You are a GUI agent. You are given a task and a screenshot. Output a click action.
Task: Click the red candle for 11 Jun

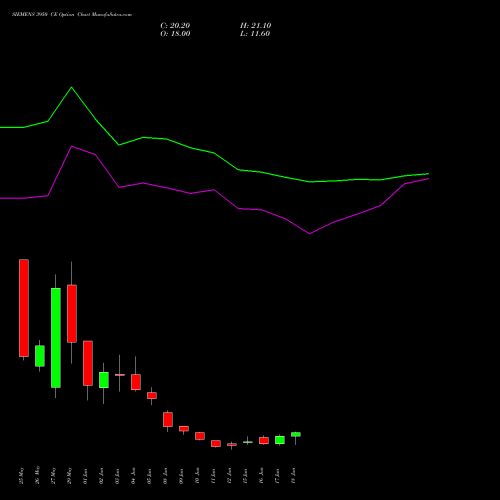[x=216, y=444]
